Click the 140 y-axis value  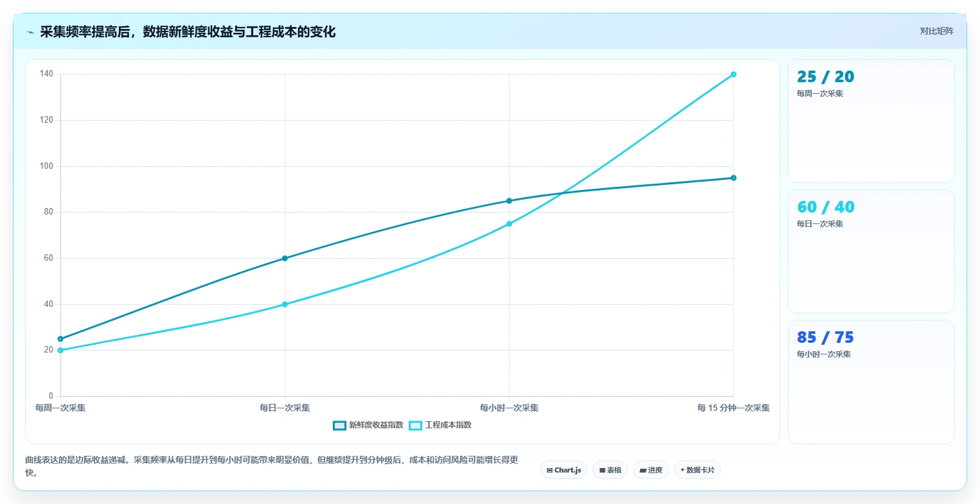click(x=46, y=74)
